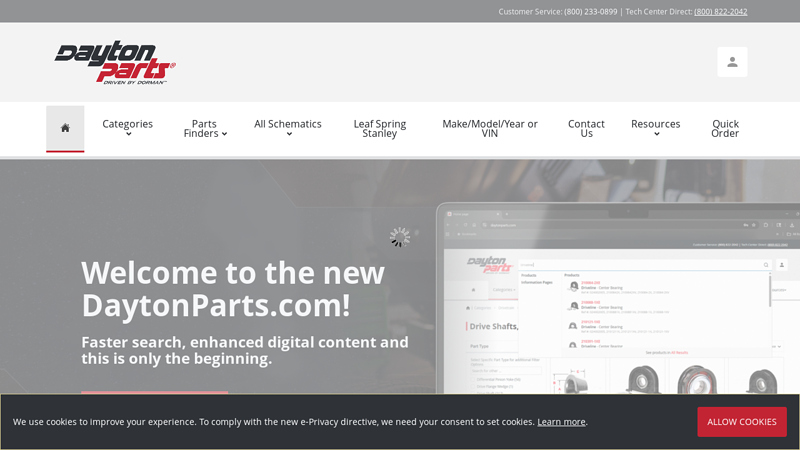Open the user account icon
This screenshot has height=450, width=800.
point(732,62)
